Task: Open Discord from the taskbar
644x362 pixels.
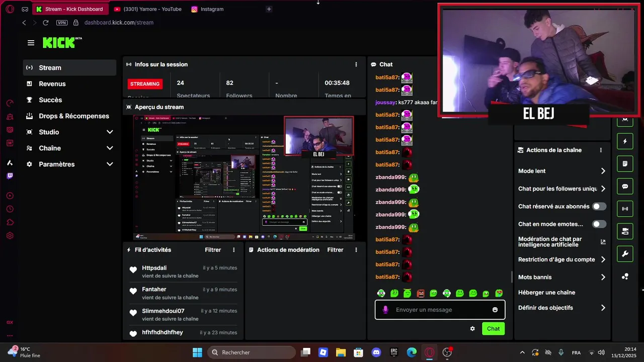Action: (x=376, y=352)
